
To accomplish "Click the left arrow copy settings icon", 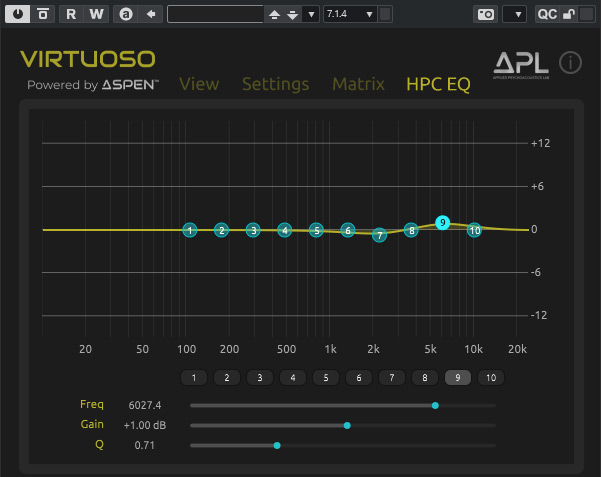I will click(x=151, y=14).
